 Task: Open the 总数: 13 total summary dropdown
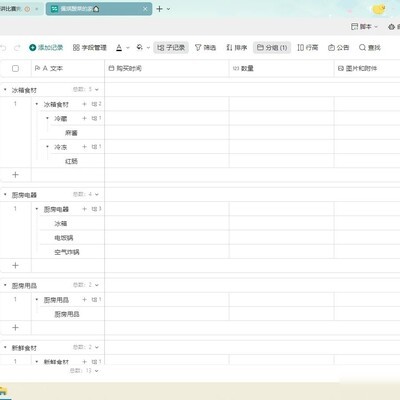(84, 371)
